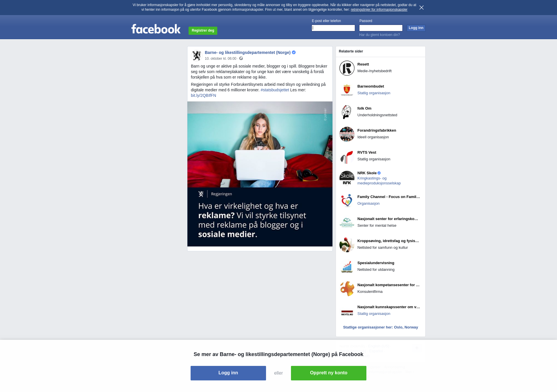Click the Family Channel heart logo
The height and width of the screenshot is (392, 557).
347,200
